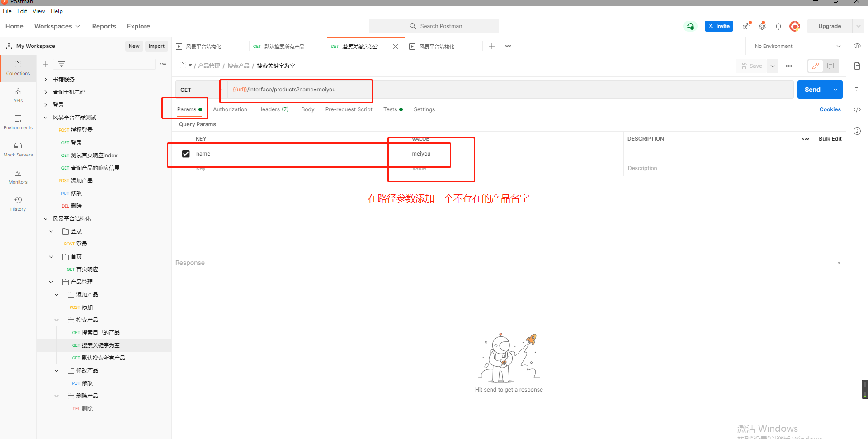Open the code snippet pane icon
The image size is (868, 439).
coord(857,109)
